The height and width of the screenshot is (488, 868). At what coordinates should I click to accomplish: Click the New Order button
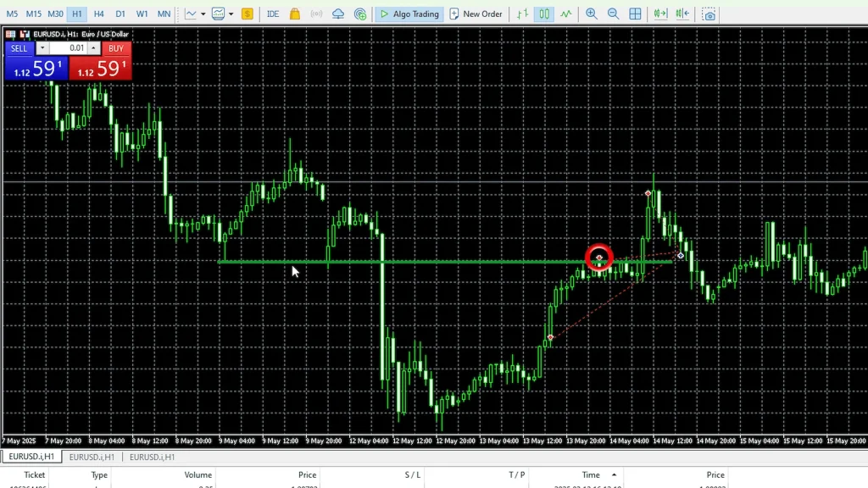476,14
